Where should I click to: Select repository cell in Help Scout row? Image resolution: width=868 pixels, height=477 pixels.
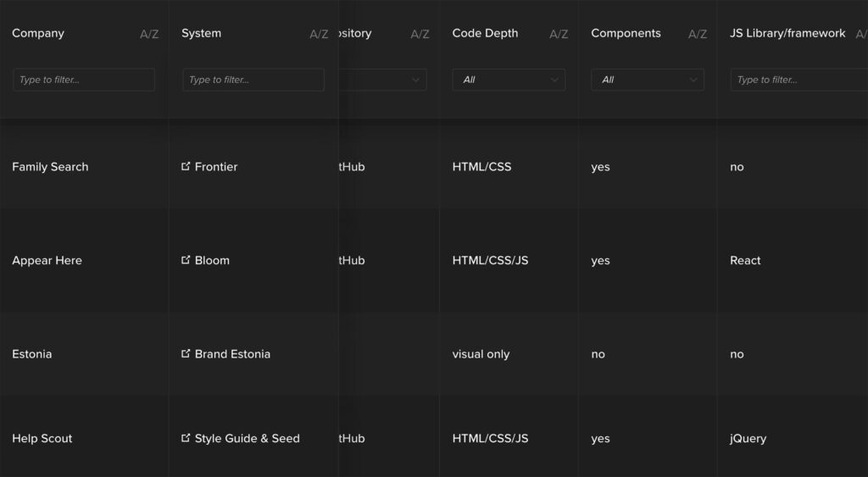(352, 438)
